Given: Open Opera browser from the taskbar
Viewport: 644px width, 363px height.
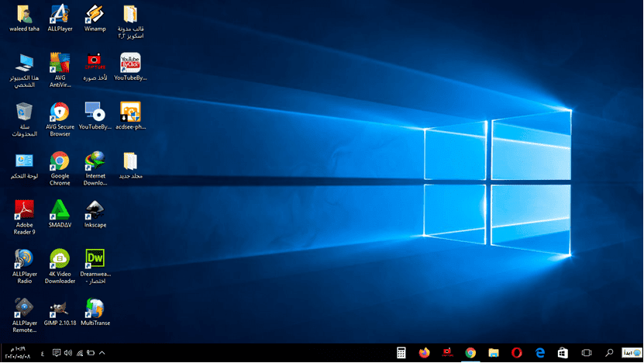Looking at the screenshot, I should (x=517, y=353).
